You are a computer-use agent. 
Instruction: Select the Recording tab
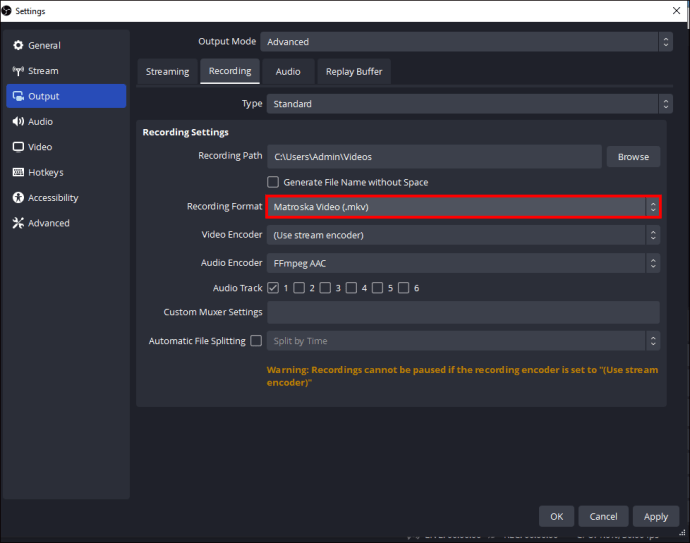click(x=230, y=71)
